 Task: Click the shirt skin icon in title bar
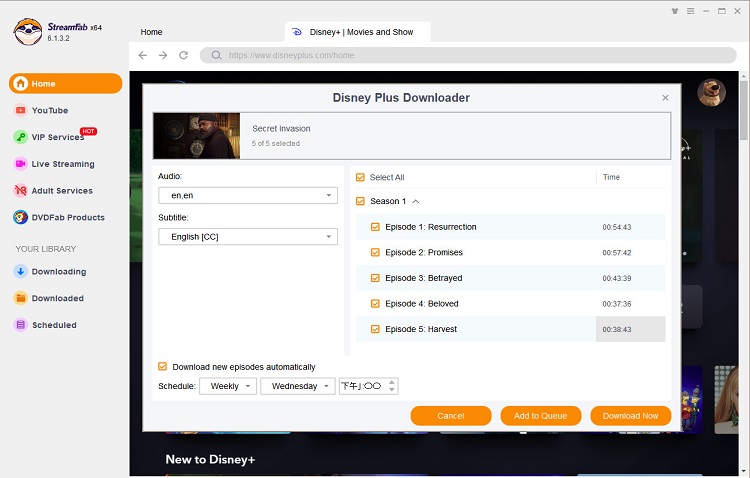675,11
